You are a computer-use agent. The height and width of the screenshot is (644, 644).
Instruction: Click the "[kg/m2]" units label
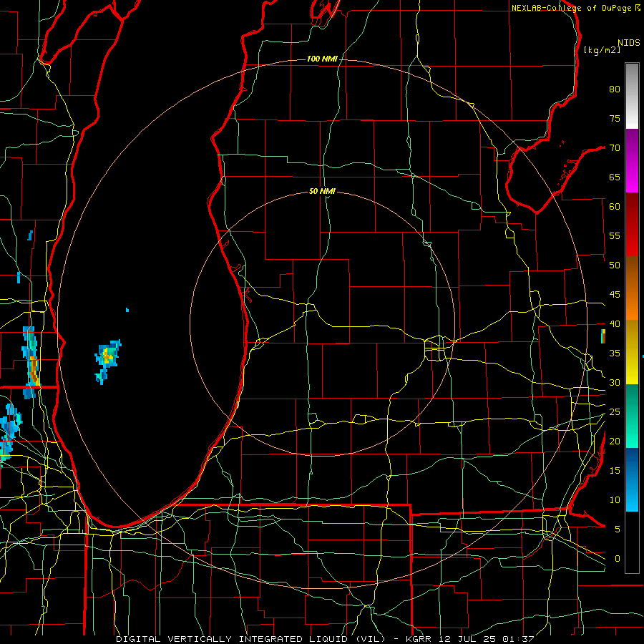tap(602, 50)
